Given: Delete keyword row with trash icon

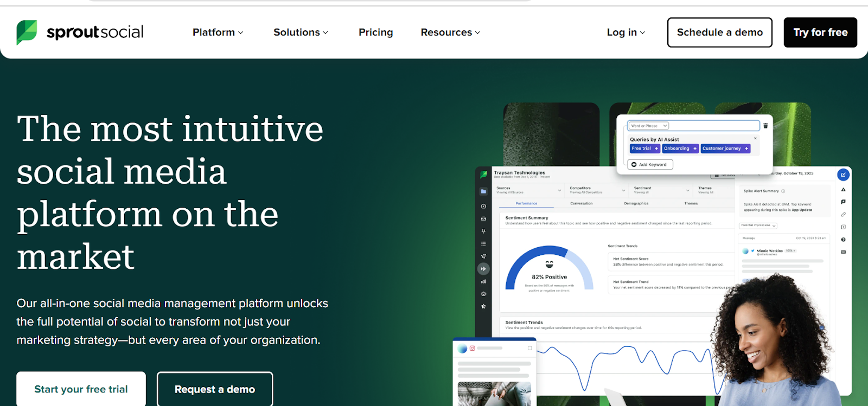Looking at the screenshot, I should point(765,126).
